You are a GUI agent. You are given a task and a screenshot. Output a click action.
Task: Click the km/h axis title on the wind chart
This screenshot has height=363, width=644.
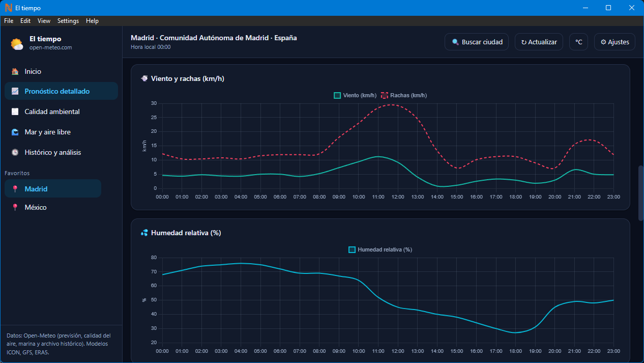pyautogui.click(x=144, y=146)
